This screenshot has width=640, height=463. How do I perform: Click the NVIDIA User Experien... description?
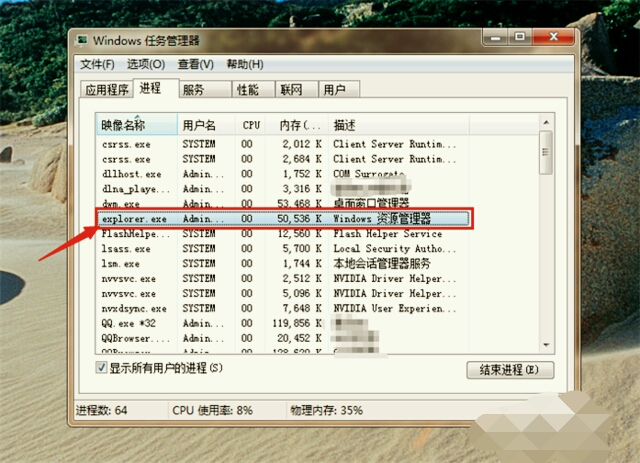coord(394,309)
